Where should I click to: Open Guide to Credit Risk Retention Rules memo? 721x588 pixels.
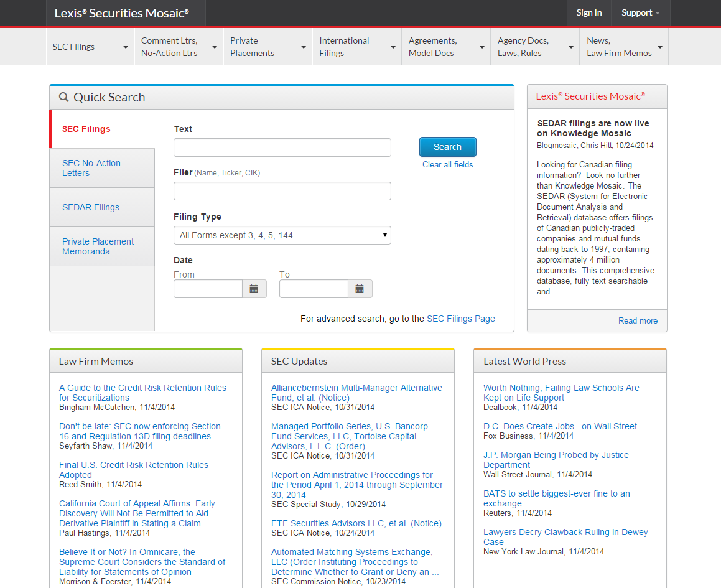pos(142,393)
